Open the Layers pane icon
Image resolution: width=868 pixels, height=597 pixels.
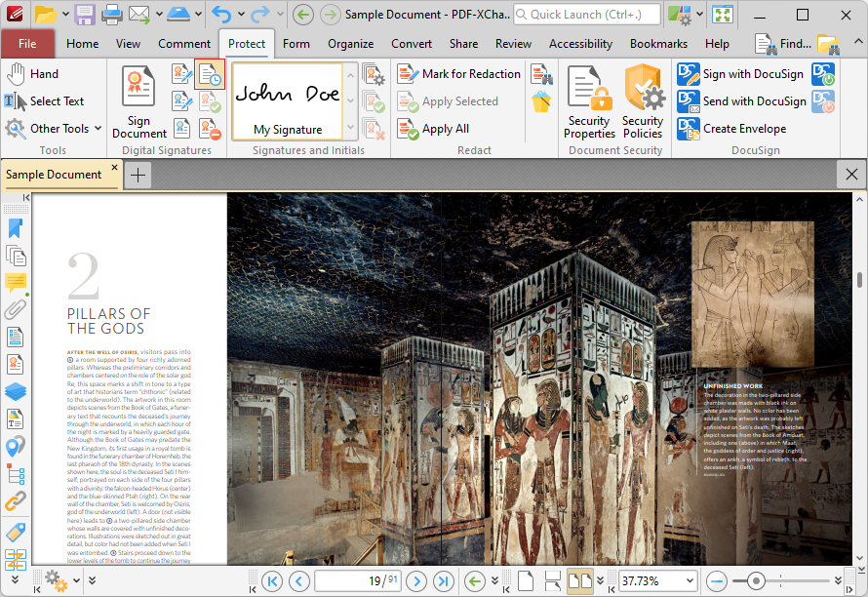click(x=16, y=391)
